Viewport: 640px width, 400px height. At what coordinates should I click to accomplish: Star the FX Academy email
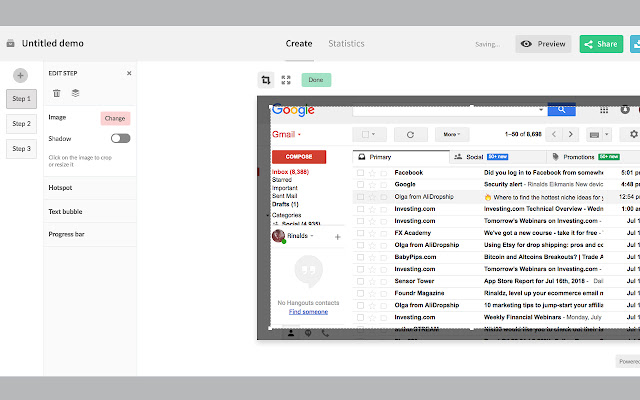pyautogui.click(x=372, y=233)
